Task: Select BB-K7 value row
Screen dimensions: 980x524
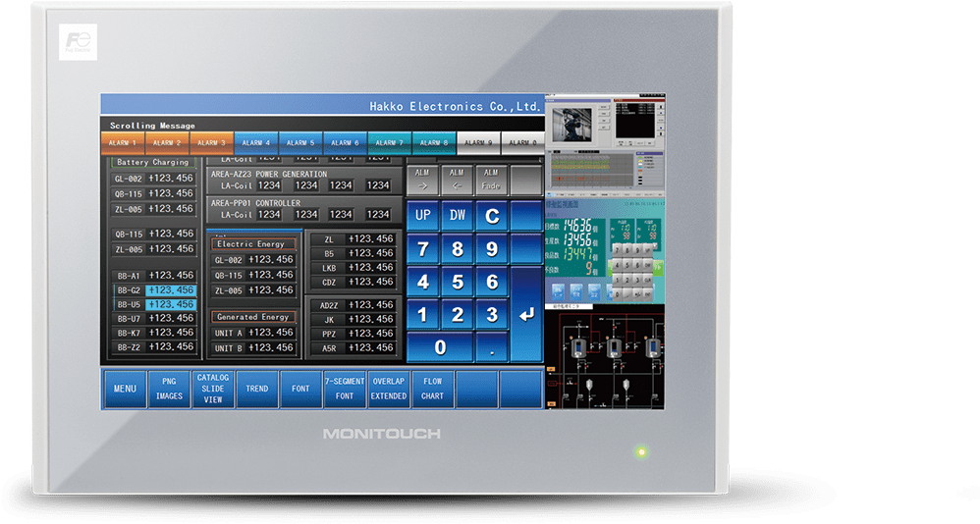Action: tap(154, 333)
